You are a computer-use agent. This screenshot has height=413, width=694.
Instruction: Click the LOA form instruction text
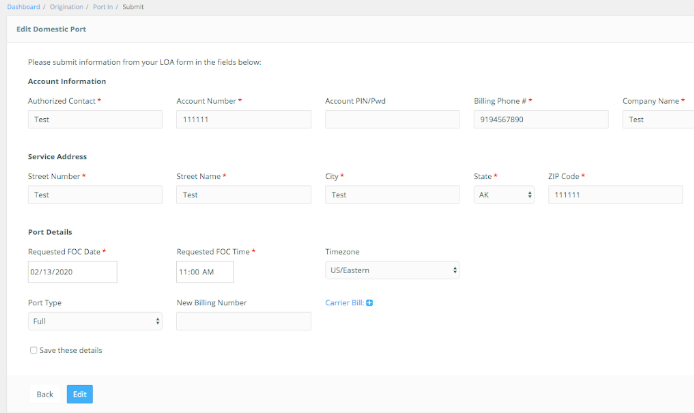[x=145, y=62]
